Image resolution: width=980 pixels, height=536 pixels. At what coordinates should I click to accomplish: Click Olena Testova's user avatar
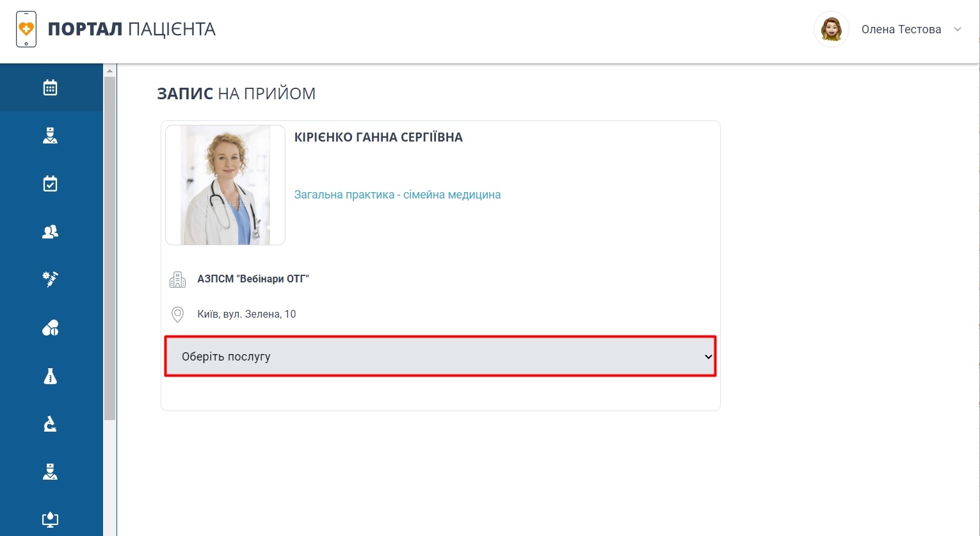click(831, 29)
